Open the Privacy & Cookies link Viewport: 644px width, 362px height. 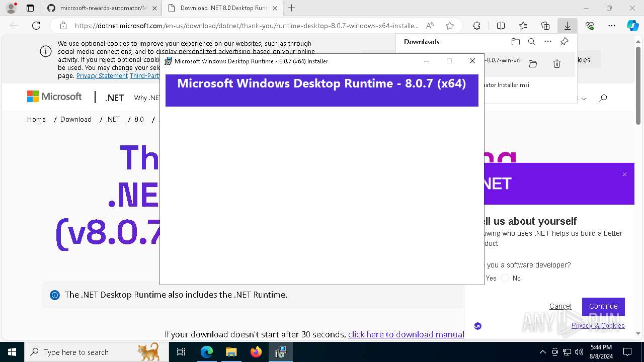pos(598,326)
